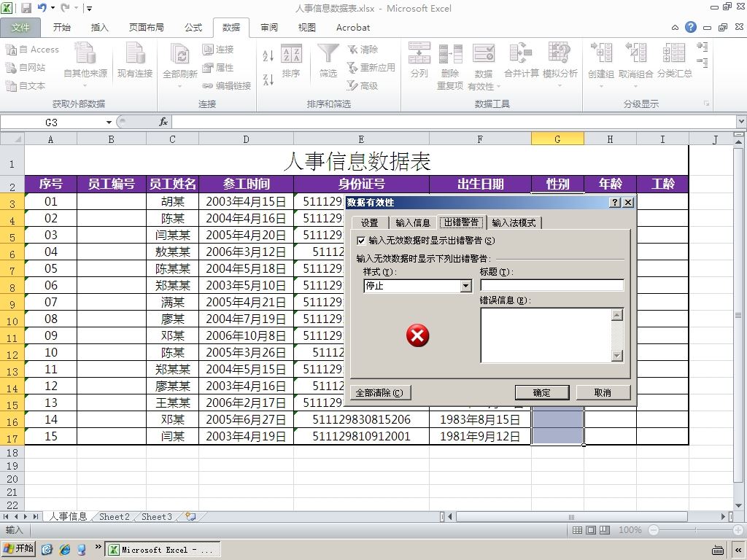Click Internet Explorer icon in taskbar

tap(64, 550)
